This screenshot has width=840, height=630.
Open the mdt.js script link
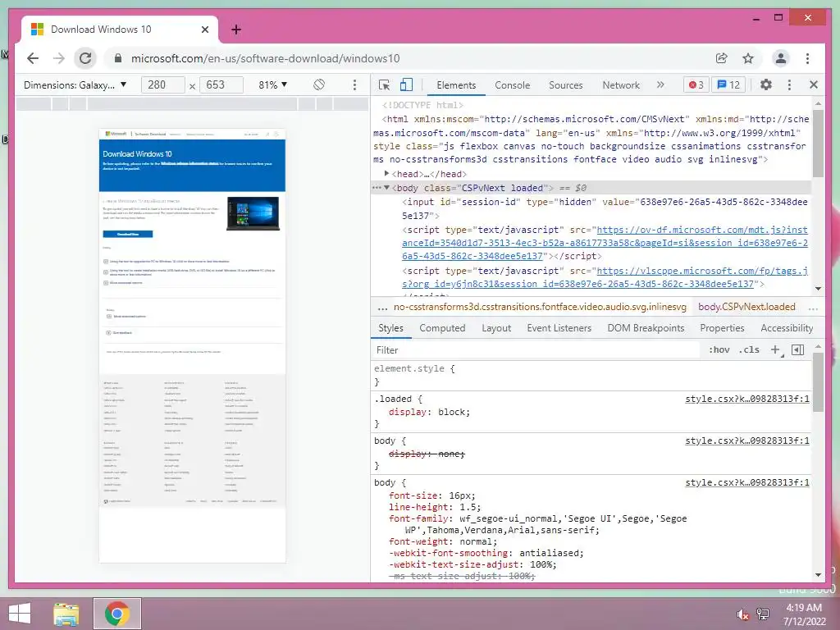tap(605, 243)
